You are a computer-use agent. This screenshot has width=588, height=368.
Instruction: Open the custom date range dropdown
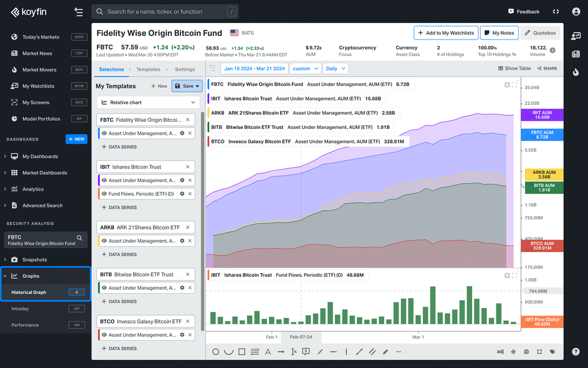coord(305,68)
